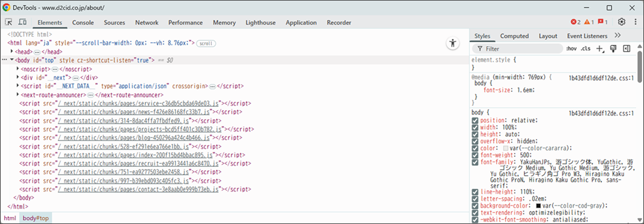Expand __next div content ellipsis badge
Viewport: 644px width, 224px height.
click(x=76, y=77)
